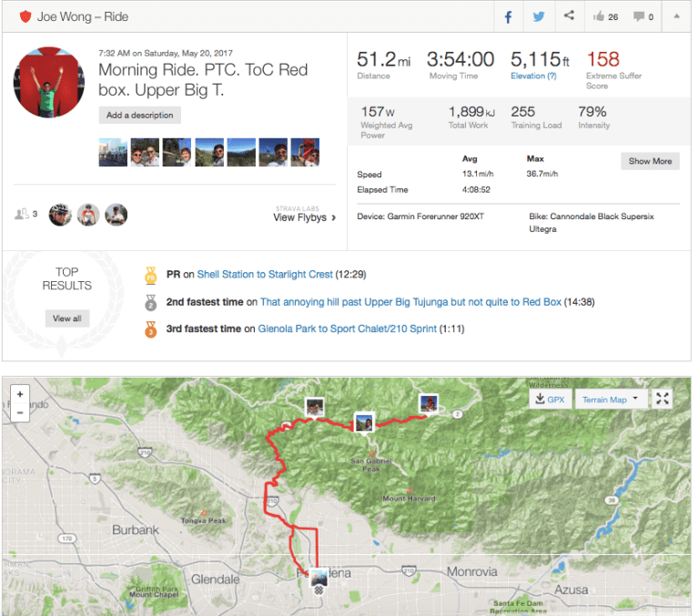View all top results
The image size is (699, 616).
click(x=66, y=318)
